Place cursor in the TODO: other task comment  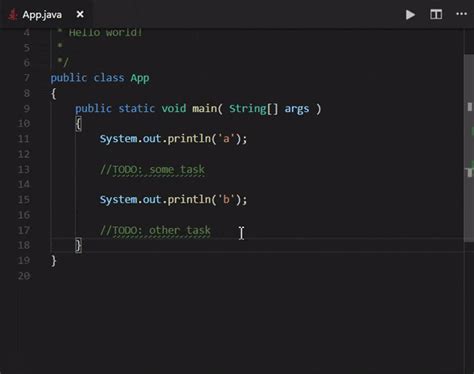155,230
